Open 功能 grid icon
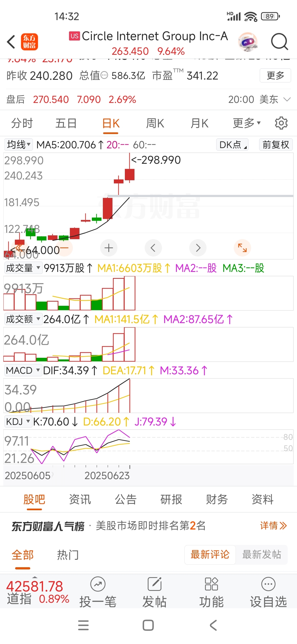The height and width of the screenshot is (644, 297). 211,584
